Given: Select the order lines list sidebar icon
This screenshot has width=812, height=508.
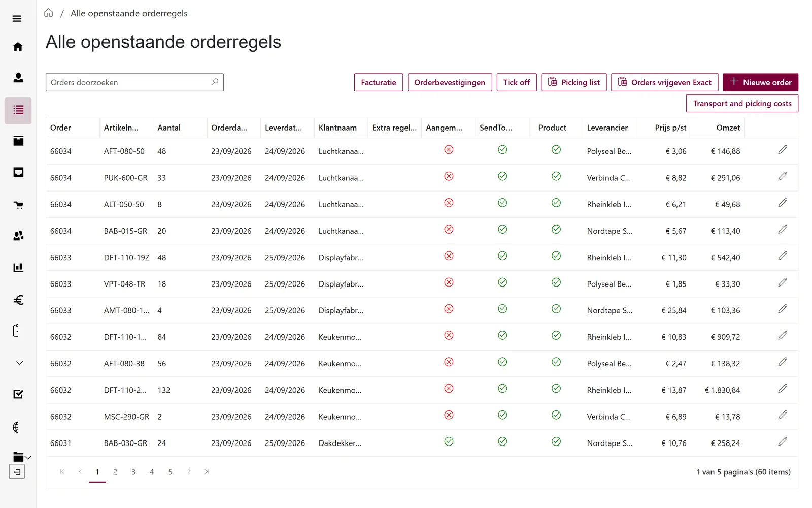Looking at the screenshot, I should (18, 110).
